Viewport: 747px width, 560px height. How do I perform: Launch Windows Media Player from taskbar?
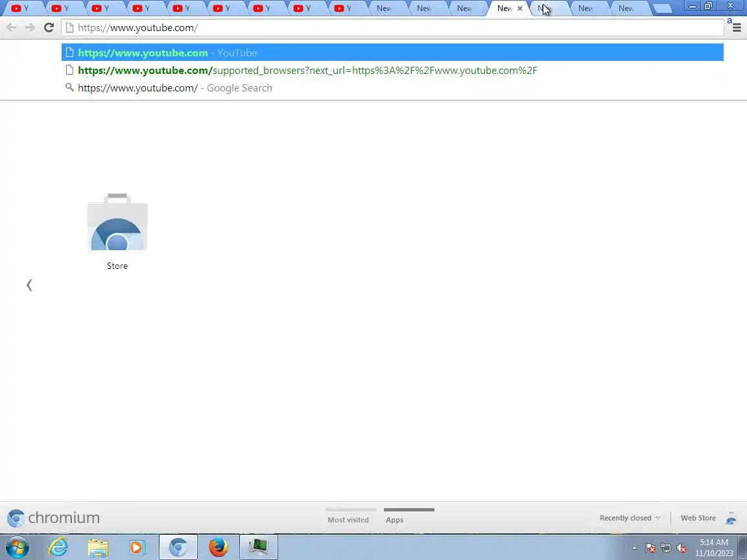click(x=137, y=547)
